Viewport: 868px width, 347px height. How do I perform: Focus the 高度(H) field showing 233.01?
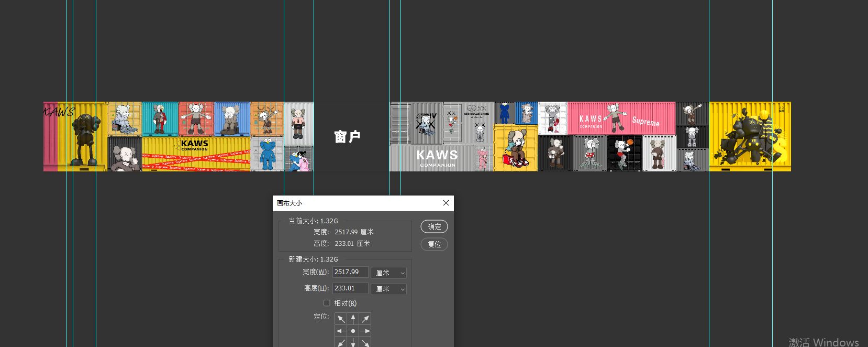[x=350, y=288]
